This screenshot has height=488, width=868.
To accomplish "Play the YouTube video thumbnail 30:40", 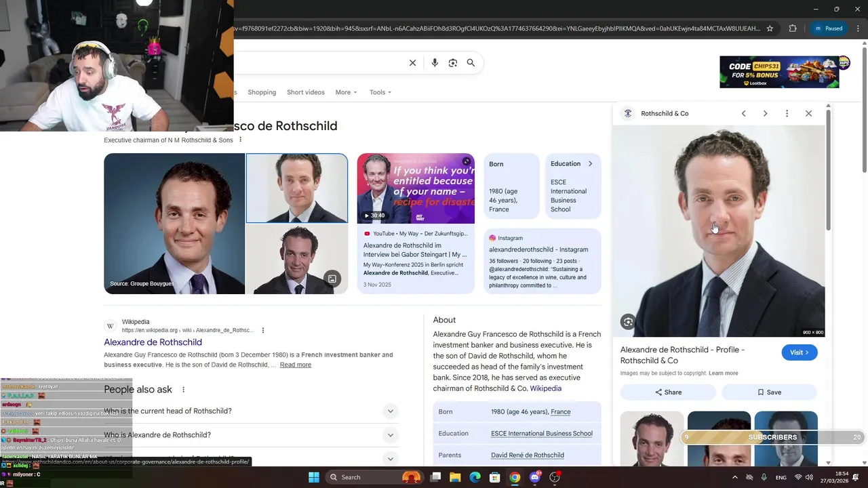I will [x=416, y=188].
